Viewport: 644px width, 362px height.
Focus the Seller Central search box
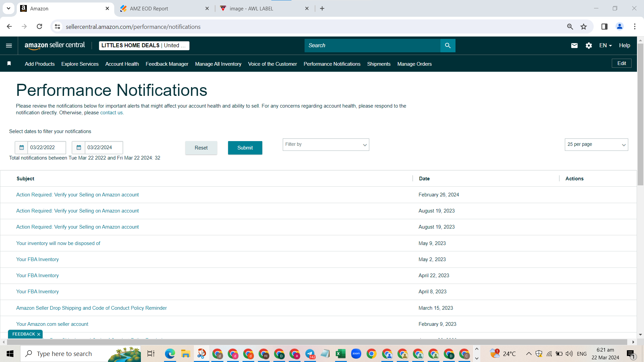tap(372, 46)
